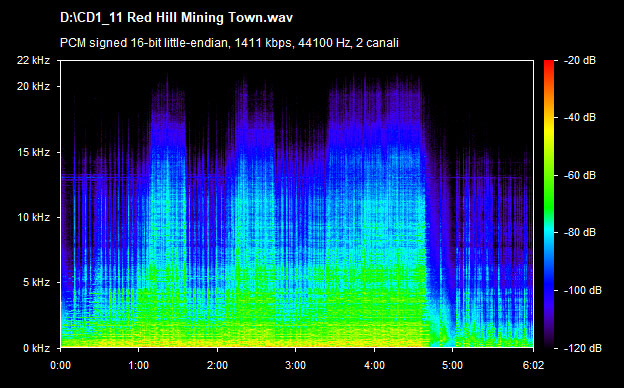Click the PCM signed 16-bit format info line
The image size is (624, 388).
(x=229, y=43)
